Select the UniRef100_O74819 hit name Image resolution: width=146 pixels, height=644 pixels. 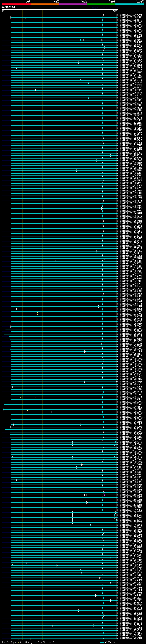coord(131,248)
